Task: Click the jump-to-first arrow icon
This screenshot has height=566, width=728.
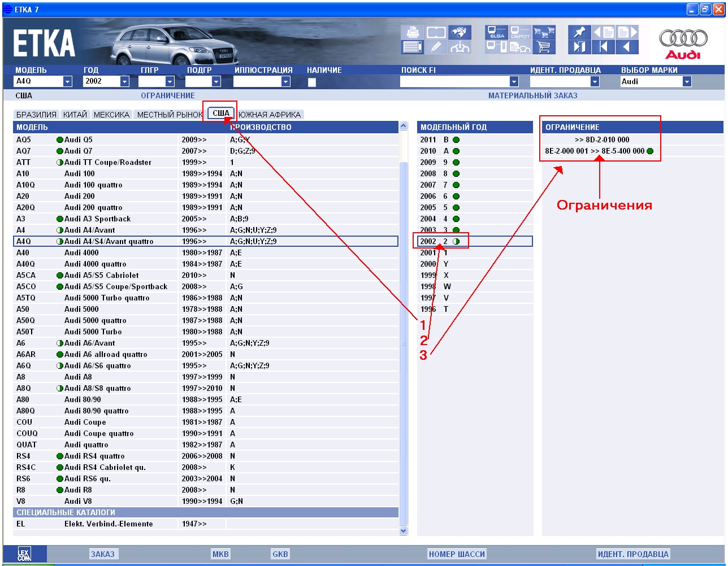Action: point(603,47)
